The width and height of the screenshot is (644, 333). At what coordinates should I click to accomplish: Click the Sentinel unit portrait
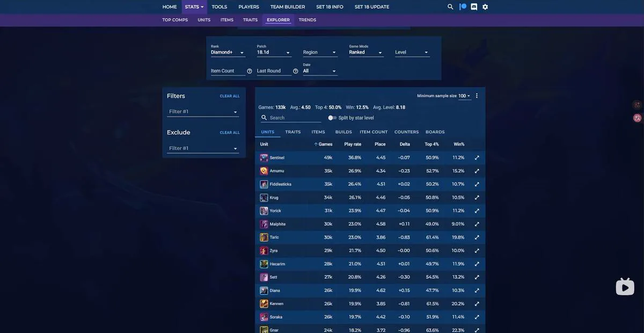pyautogui.click(x=264, y=158)
